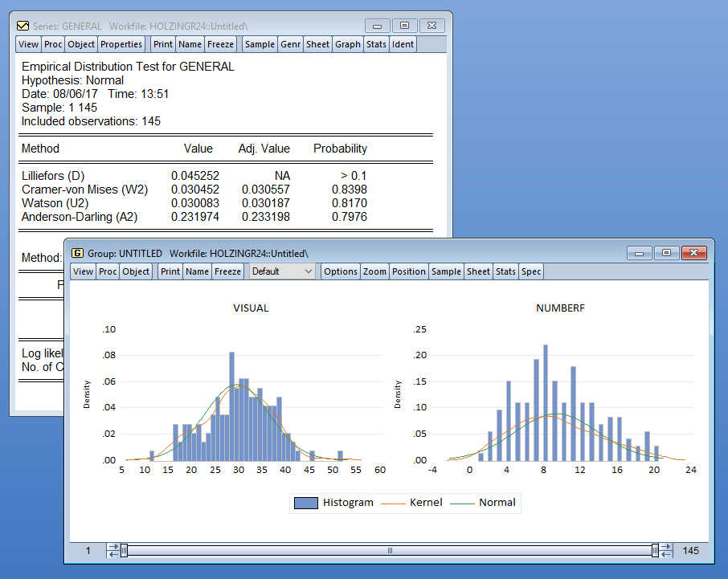The height and width of the screenshot is (579, 728).
Task: Open View menu in Series window
Action: pyautogui.click(x=28, y=44)
